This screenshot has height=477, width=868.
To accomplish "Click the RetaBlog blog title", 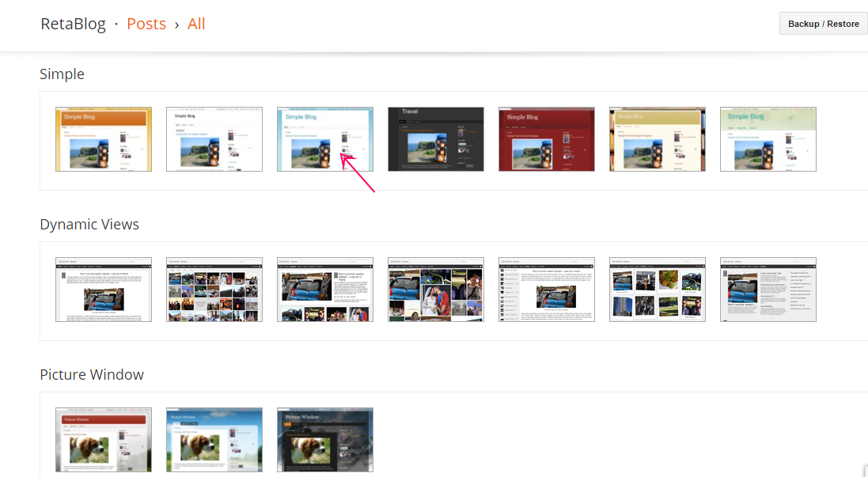I will (x=73, y=24).
